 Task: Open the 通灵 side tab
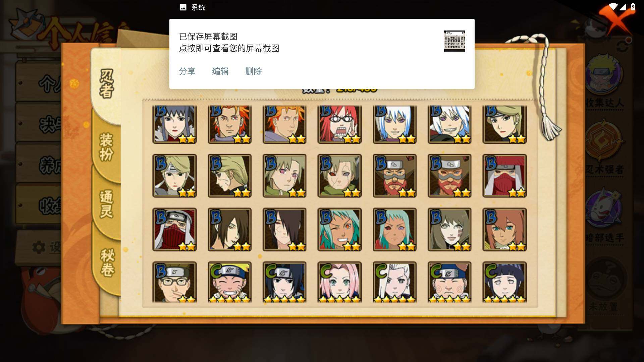[x=106, y=204]
